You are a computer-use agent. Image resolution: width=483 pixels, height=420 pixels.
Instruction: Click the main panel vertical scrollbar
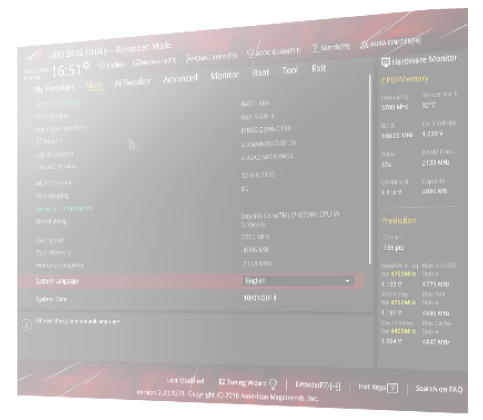tap(369, 170)
